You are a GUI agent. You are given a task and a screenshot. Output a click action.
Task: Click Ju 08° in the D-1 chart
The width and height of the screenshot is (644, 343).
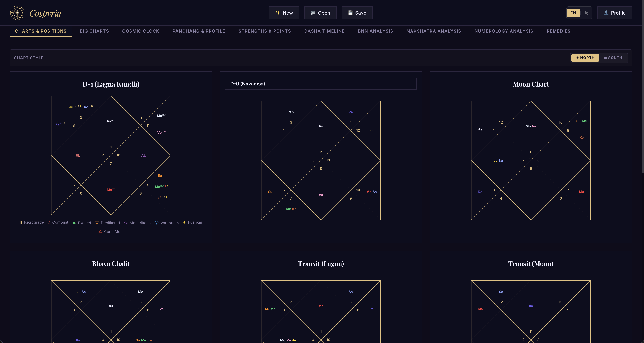75,107
